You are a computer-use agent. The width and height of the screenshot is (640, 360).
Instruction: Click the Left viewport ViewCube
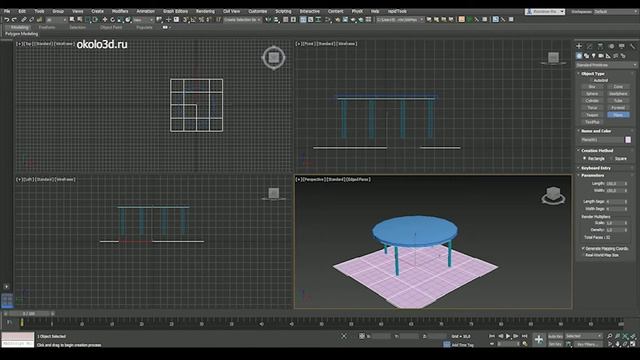point(273,193)
